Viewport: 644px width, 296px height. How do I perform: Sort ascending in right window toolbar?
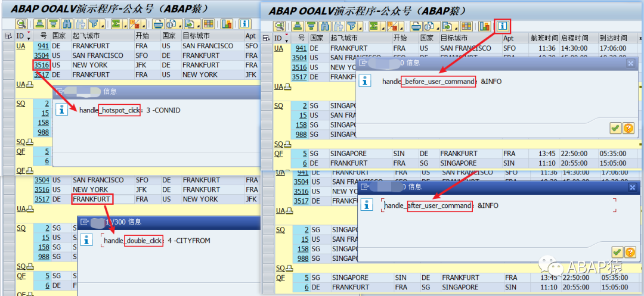(x=298, y=26)
